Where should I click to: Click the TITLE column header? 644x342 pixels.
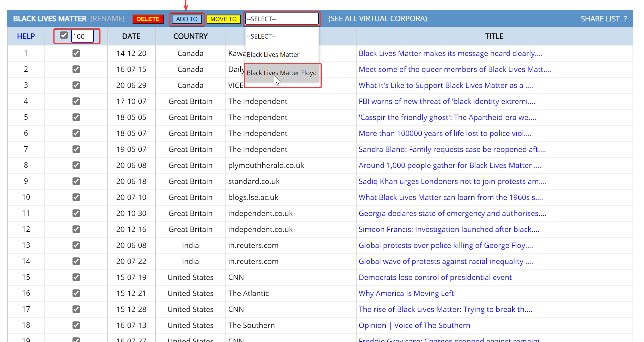(494, 36)
